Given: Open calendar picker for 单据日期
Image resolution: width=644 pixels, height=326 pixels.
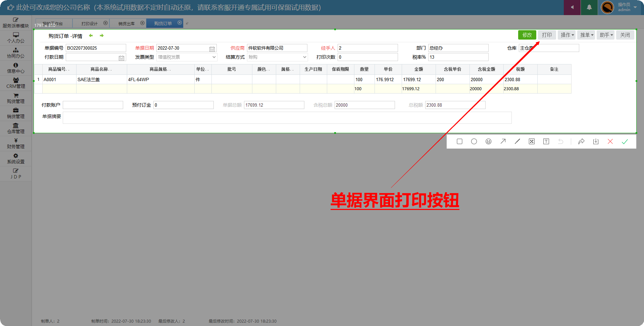Looking at the screenshot, I should click(212, 49).
